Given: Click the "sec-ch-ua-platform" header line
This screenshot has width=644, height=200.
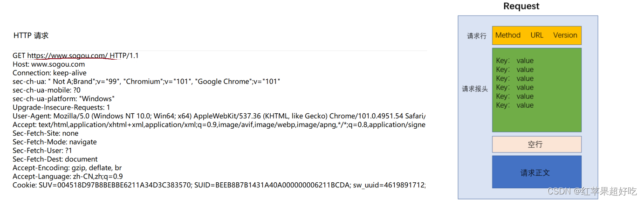Looking at the screenshot, I should click(x=63, y=99).
